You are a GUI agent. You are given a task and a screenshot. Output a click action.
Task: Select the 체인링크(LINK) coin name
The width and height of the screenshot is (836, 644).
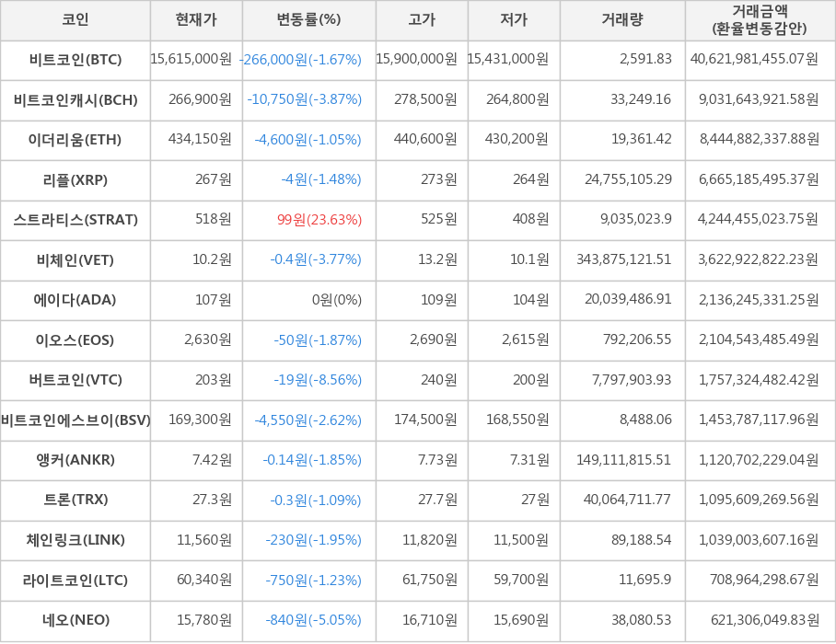(x=75, y=540)
